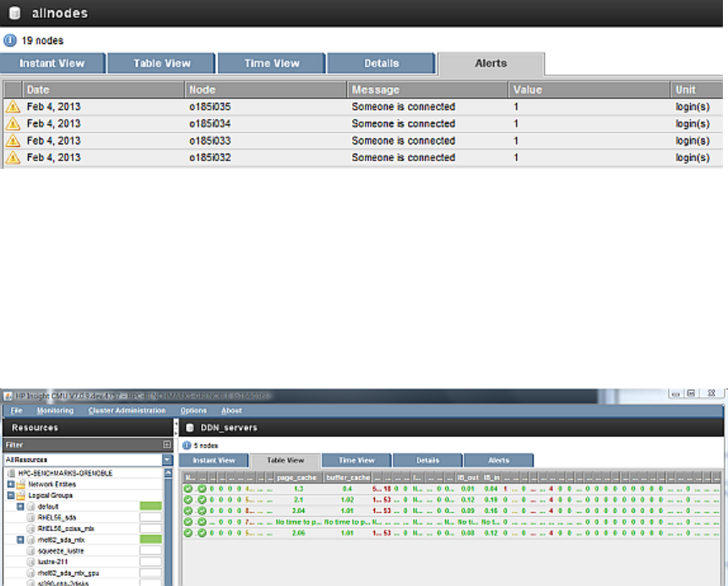Select the RHEL56_sda group in tree

(x=57, y=517)
